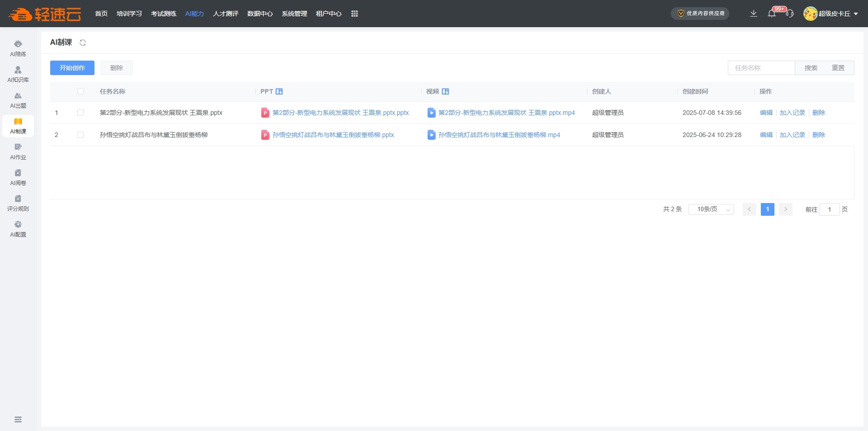
Task: Toggle the select-all checkbox in table header
Action: (80, 91)
